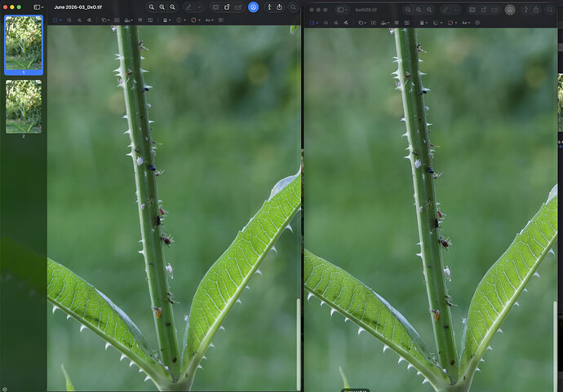Open sidebar view menu in both00.tif window
The height and width of the screenshot is (392, 563).
pyautogui.click(x=341, y=10)
